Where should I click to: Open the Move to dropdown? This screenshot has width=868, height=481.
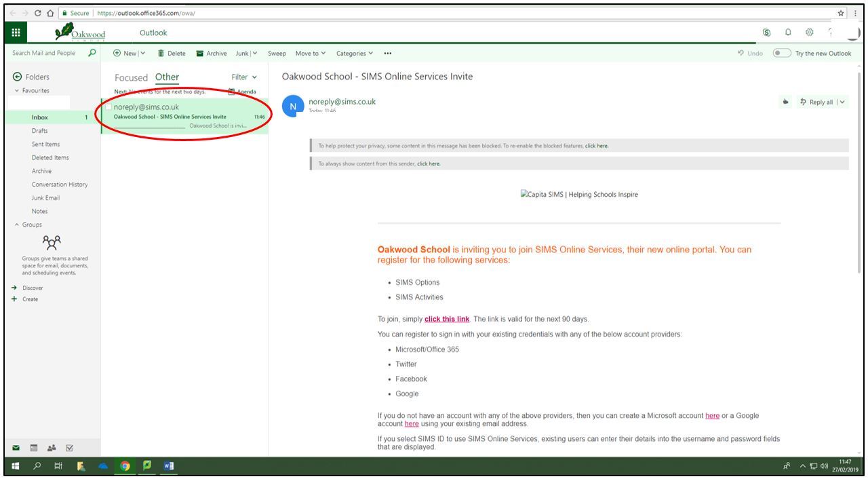311,54
